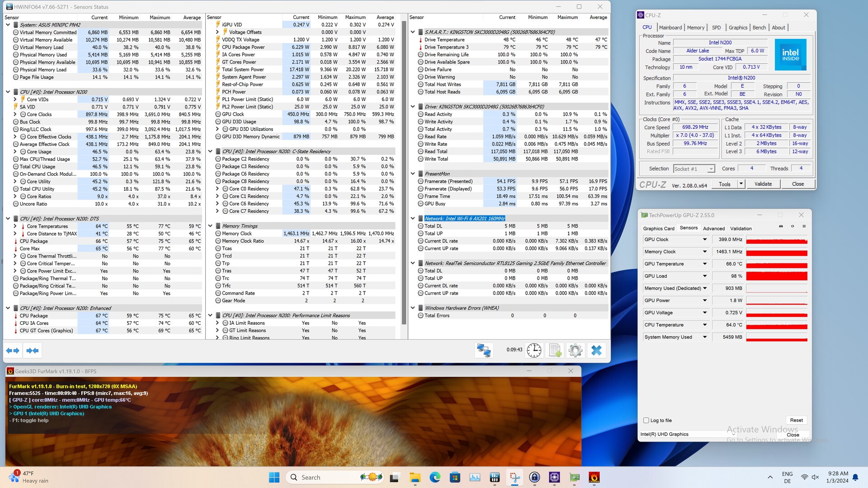
Task: Click the expand columns left-right arrows icon
Action: (13, 350)
